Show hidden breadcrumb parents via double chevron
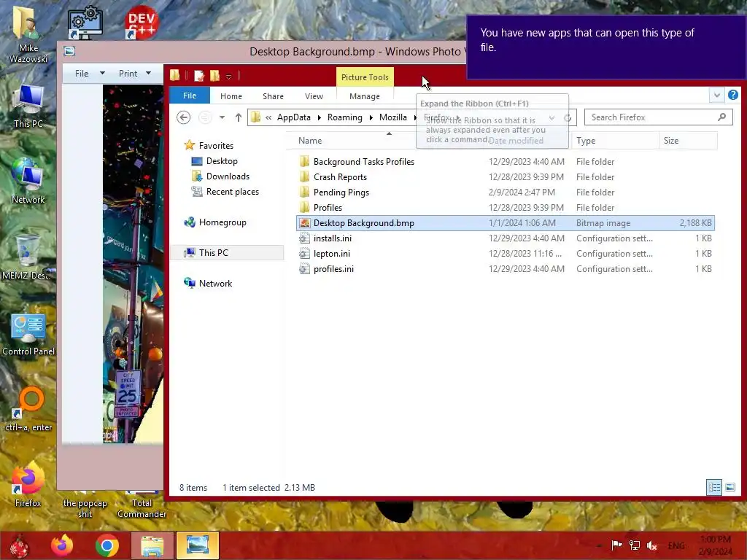The image size is (747, 560). coord(268,117)
